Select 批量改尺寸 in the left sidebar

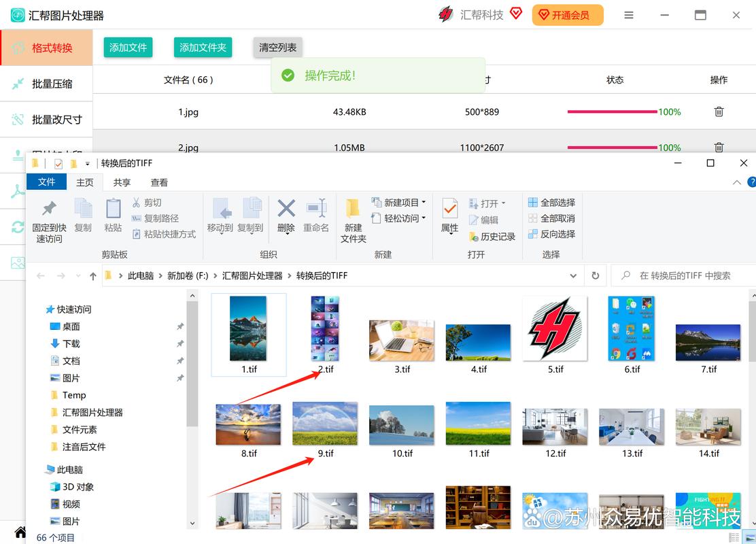pos(46,120)
